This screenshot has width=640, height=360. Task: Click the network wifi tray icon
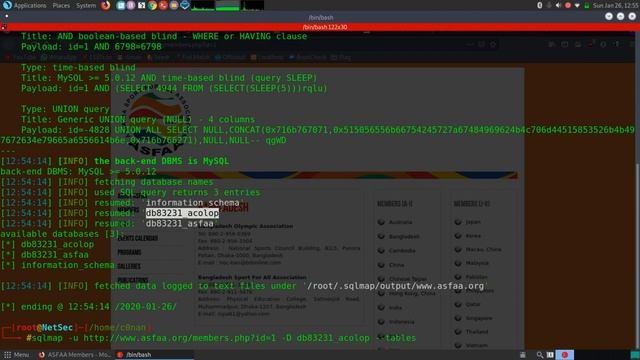[x=577, y=5]
